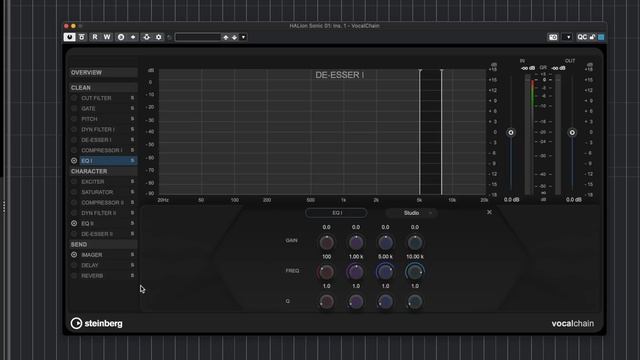Toggle power for EQ I module

(74, 161)
